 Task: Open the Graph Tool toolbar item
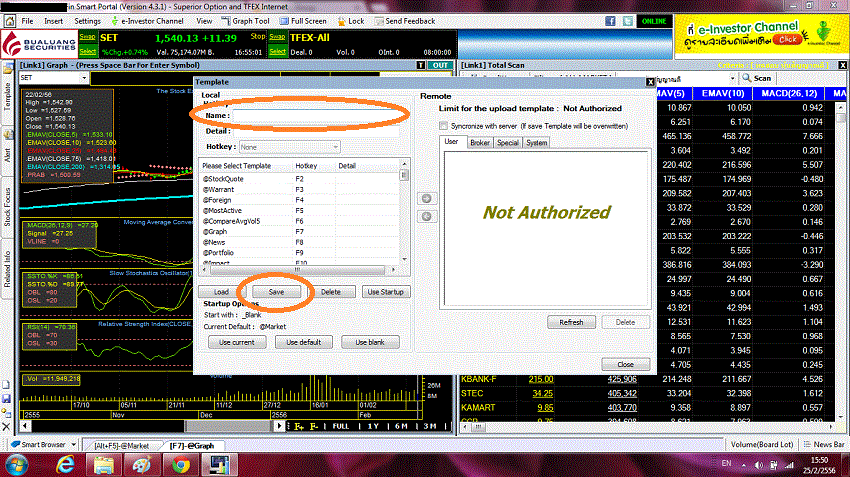point(245,21)
